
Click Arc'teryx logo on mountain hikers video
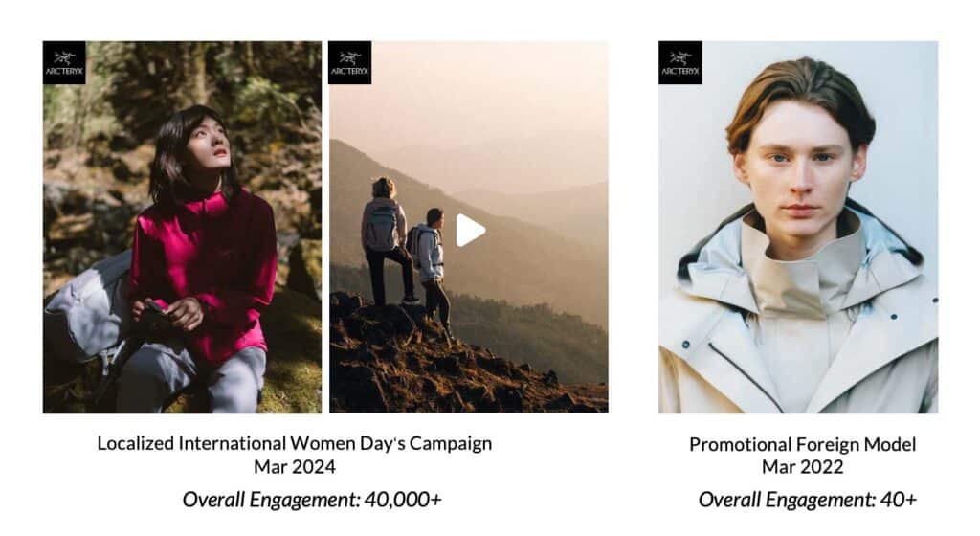click(350, 62)
